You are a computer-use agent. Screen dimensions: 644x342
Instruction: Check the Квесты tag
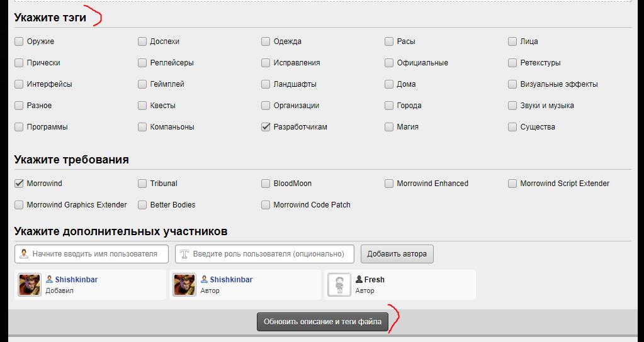142,106
